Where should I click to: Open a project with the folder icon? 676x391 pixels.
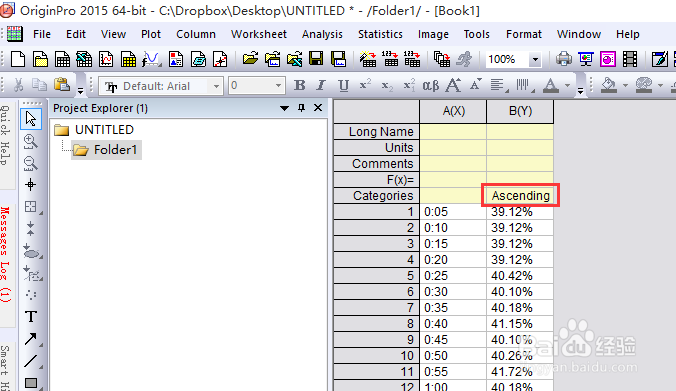click(250, 58)
